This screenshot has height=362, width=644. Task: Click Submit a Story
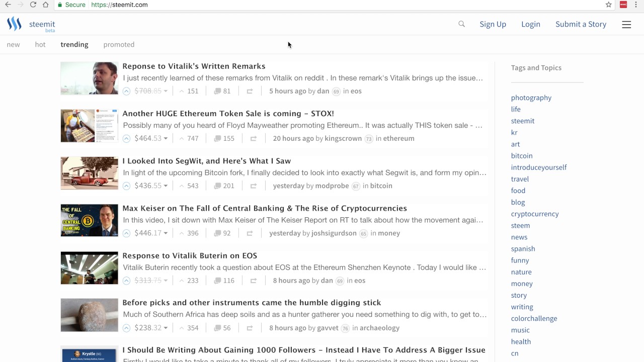pyautogui.click(x=581, y=24)
